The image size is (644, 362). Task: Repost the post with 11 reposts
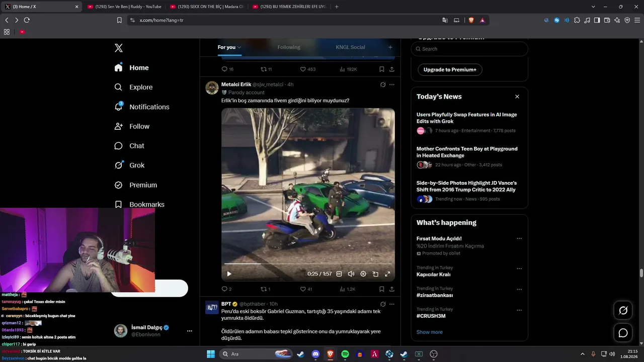pos(266,69)
